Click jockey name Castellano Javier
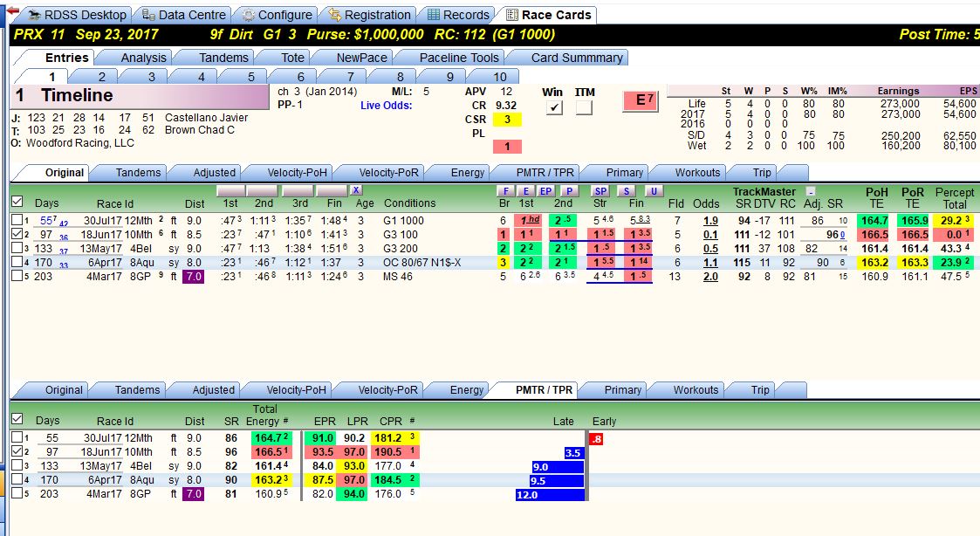The image size is (980, 536). (x=206, y=118)
